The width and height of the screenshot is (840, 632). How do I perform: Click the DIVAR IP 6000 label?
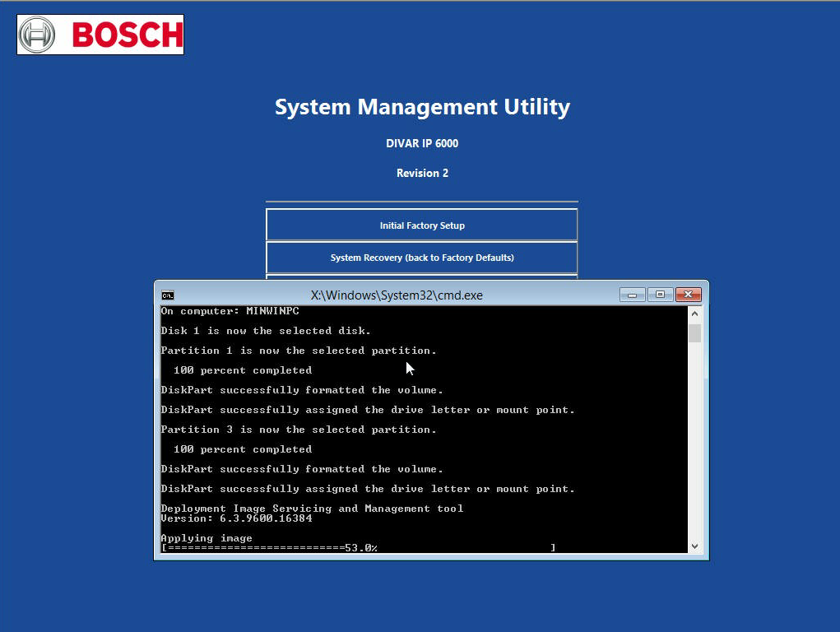click(x=422, y=143)
